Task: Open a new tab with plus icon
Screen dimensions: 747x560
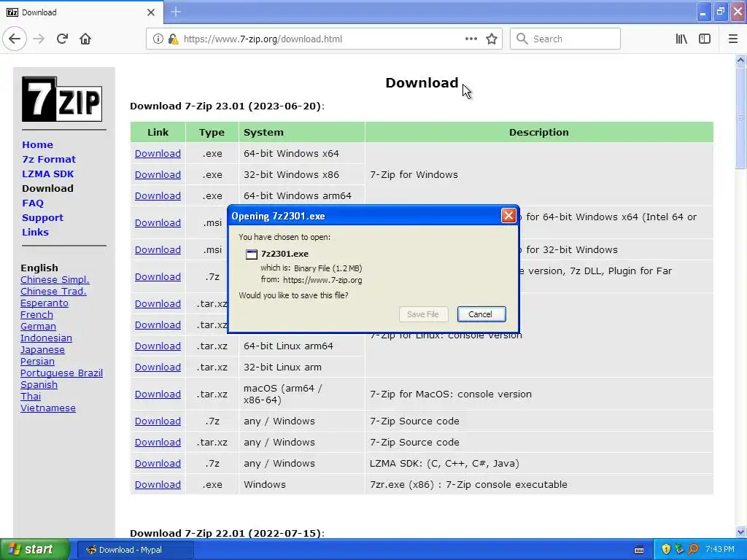Action: [x=176, y=12]
